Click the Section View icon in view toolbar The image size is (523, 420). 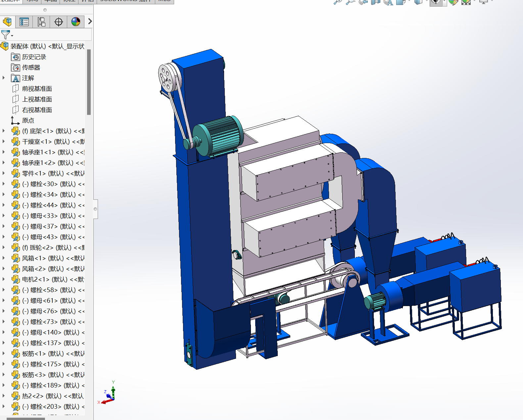click(x=376, y=2)
